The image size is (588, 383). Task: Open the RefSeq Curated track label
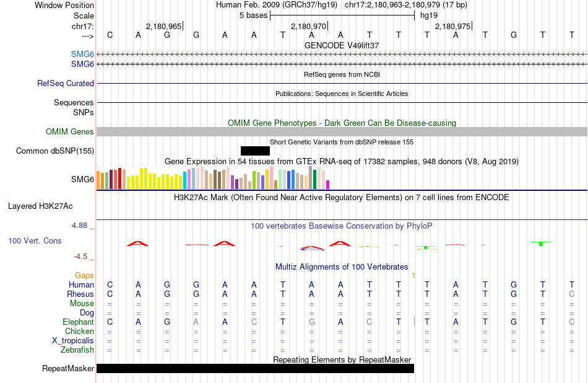[x=66, y=84]
